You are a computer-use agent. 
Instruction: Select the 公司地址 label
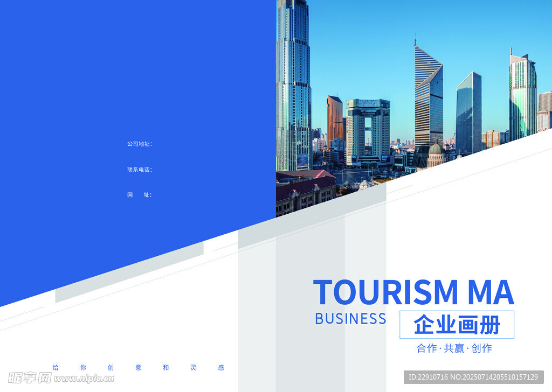(x=140, y=144)
